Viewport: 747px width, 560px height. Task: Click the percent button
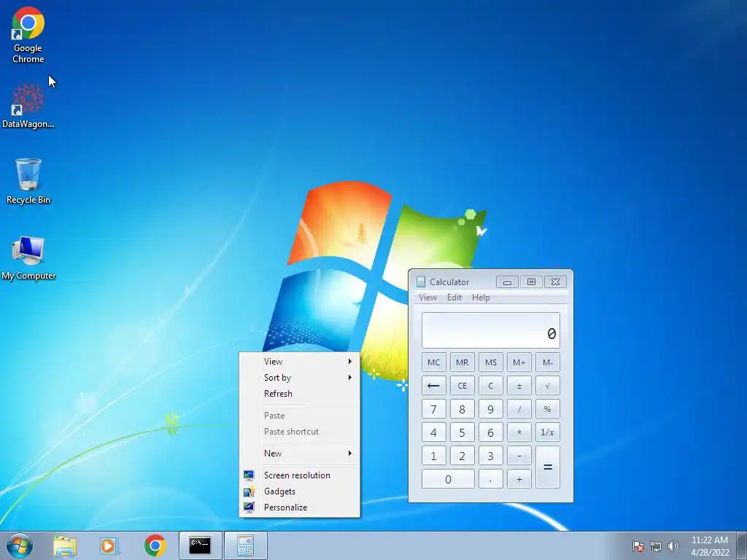(548, 409)
